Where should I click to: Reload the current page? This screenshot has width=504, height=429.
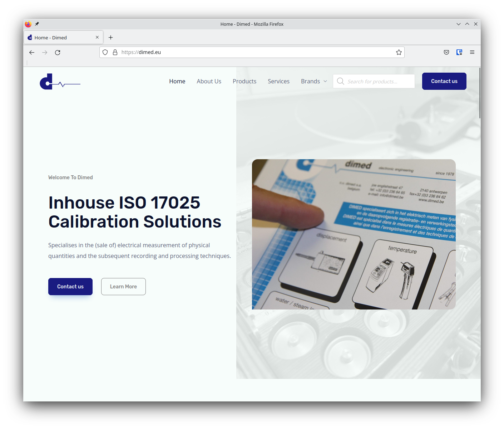(x=58, y=53)
